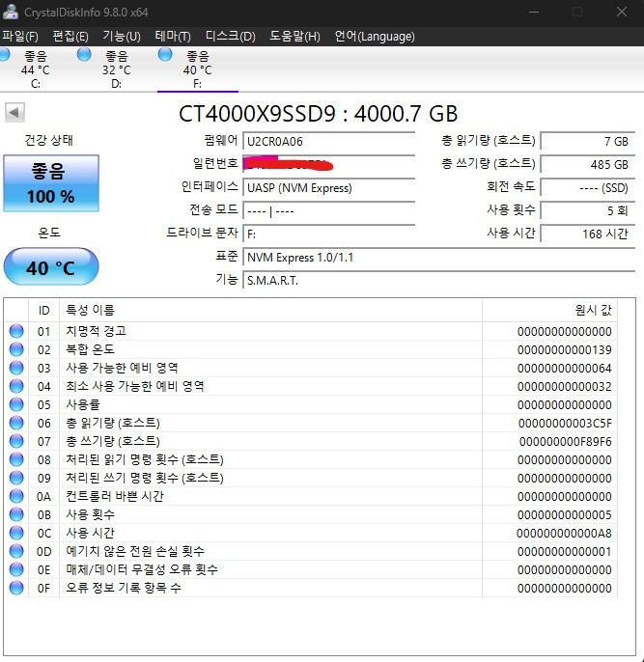Select 오류 정보 기록 항목 수 row
Image resolution: width=644 pixels, height=662 pixels.
[311, 588]
